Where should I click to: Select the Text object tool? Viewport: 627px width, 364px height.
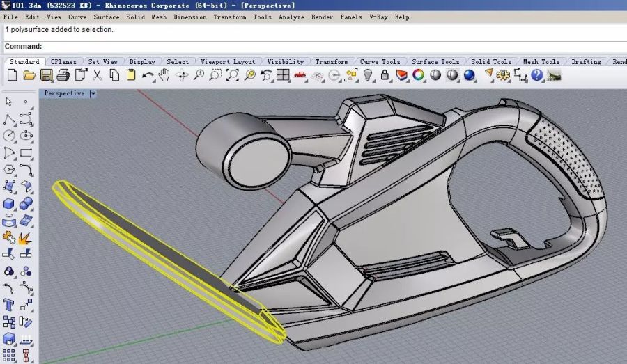(10, 306)
